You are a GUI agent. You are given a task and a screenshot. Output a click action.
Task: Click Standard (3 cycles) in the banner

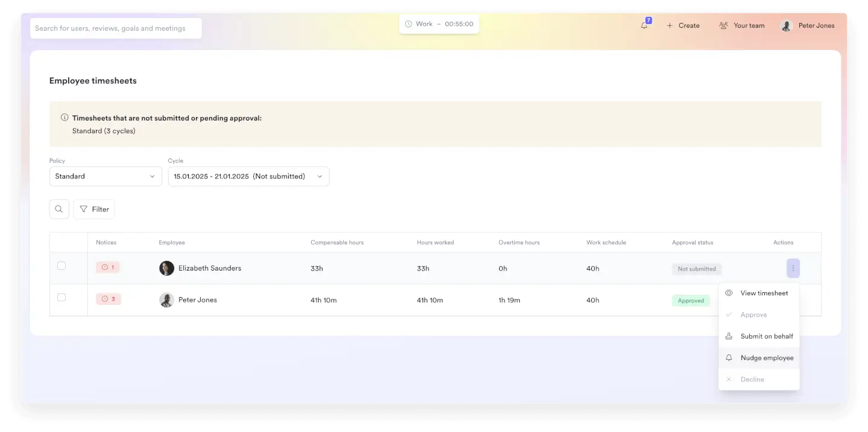104,131
